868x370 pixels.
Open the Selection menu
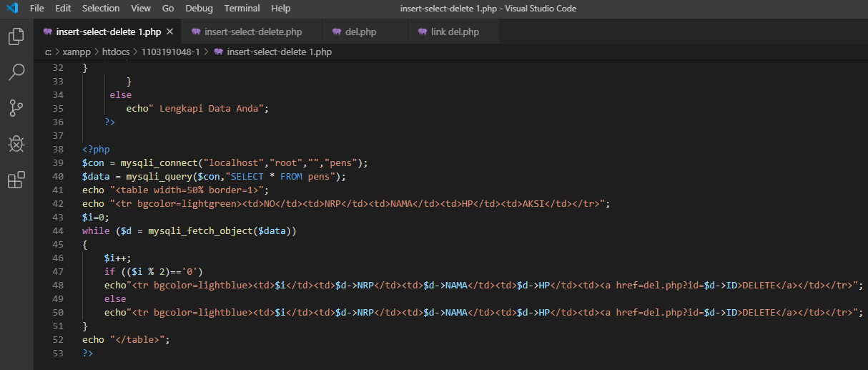(101, 9)
